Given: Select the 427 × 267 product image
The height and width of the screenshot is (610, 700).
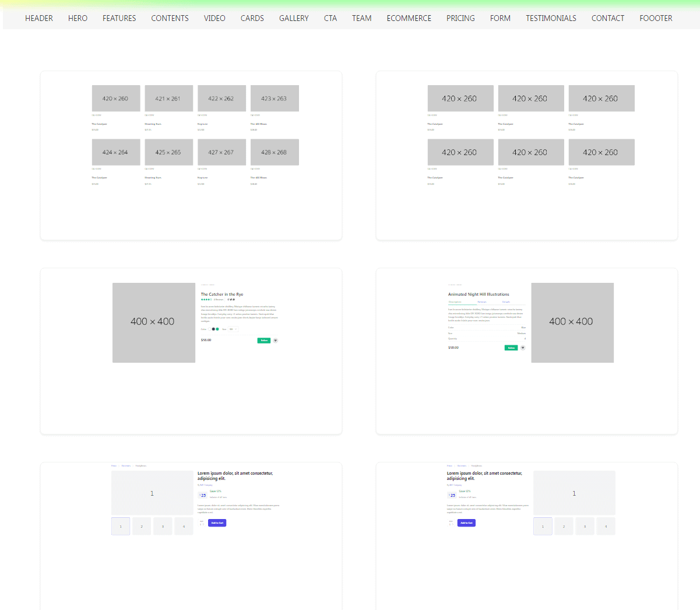Looking at the screenshot, I should (x=221, y=152).
